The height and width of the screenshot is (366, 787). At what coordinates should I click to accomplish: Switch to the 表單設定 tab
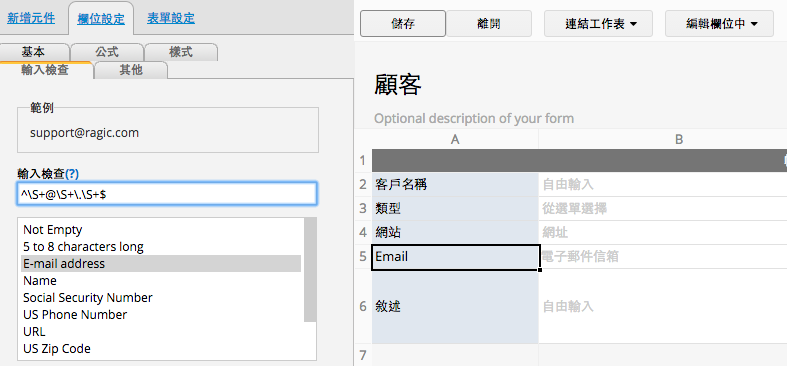tap(171, 19)
